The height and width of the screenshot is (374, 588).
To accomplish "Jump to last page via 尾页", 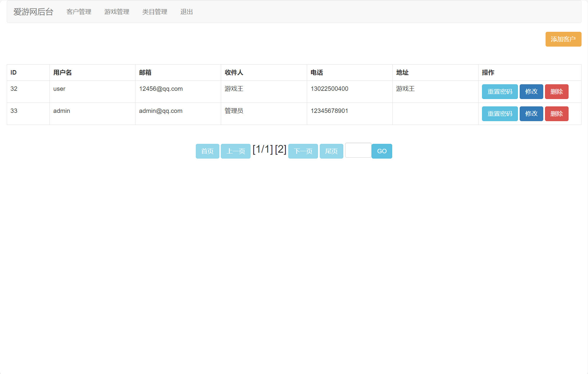I will (x=331, y=151).
